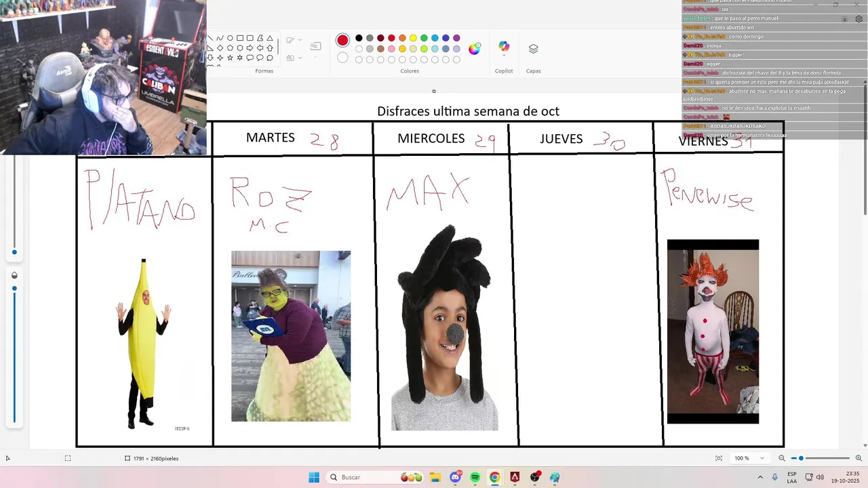Pick the black color swatch
Viewport: 868px width, 488px height.
coord(359,38)
